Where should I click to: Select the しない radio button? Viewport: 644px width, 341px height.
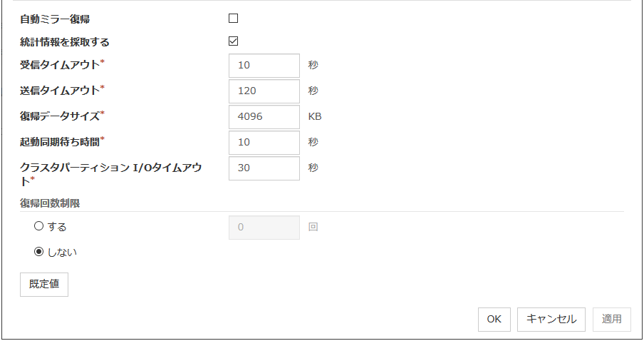pos(39,252)
